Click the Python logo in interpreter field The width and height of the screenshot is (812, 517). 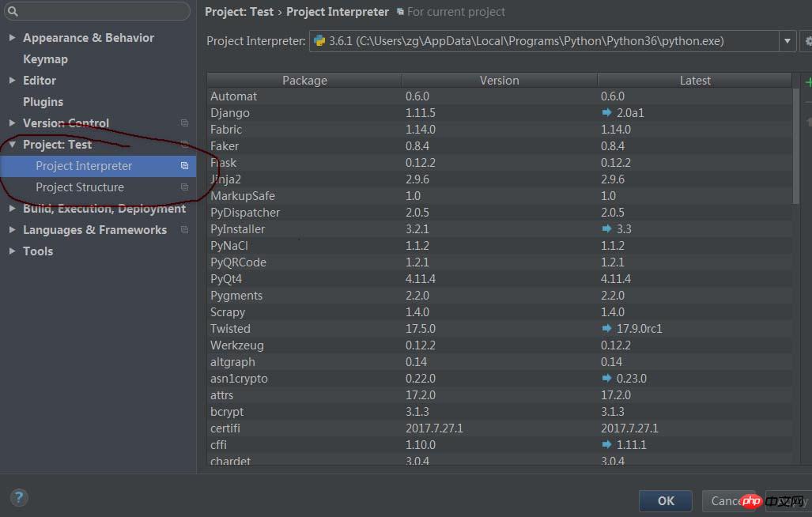tap(319, 41)
